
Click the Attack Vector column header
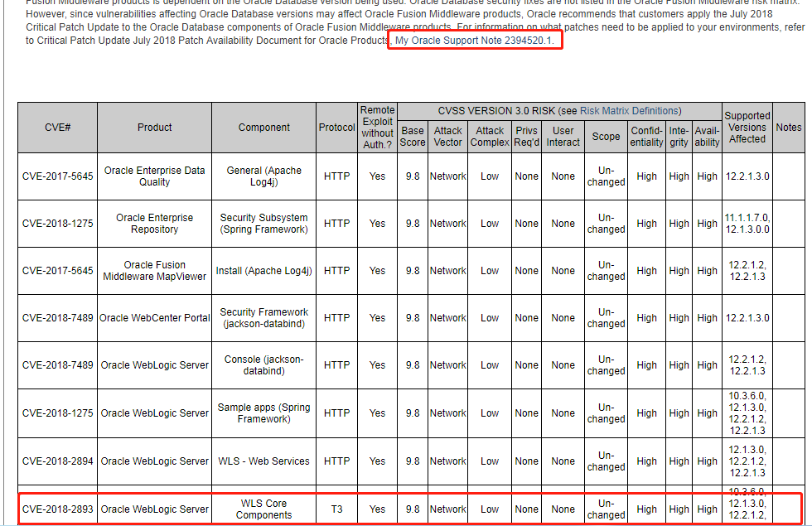448,137
